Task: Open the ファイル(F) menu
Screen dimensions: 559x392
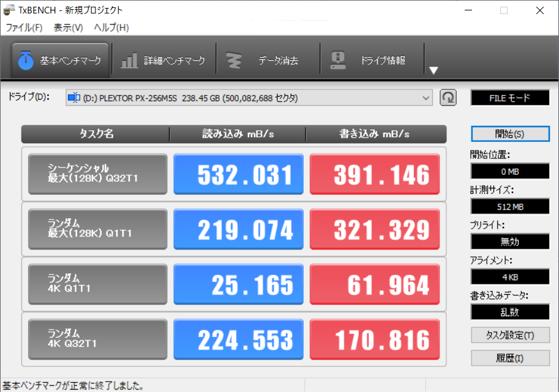Action: pyautogui.click(x=24, y=28)
